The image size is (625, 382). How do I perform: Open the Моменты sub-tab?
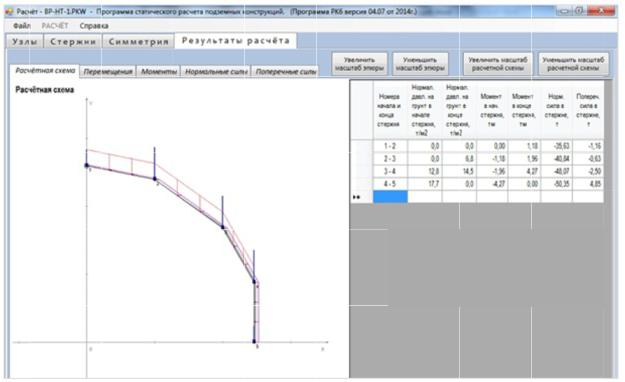click(x=159, y=71)
